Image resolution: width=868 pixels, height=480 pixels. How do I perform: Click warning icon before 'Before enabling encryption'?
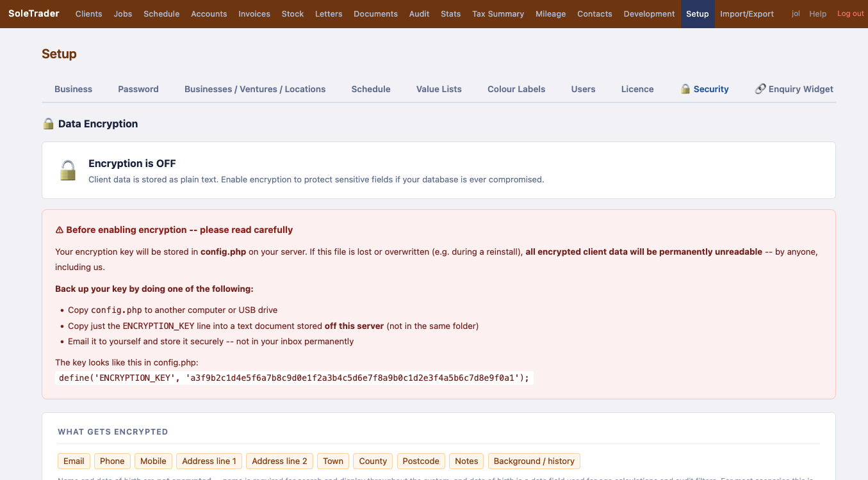click(x=60, y=230)
